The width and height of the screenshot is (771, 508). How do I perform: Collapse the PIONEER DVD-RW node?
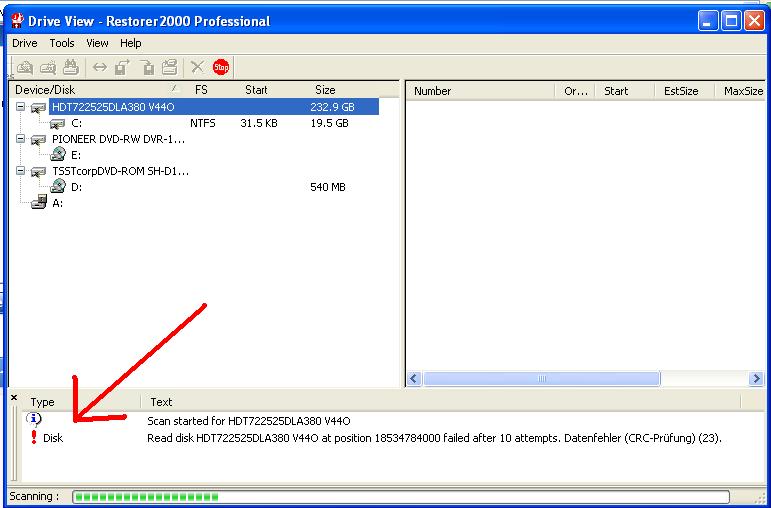click(20, 139)
